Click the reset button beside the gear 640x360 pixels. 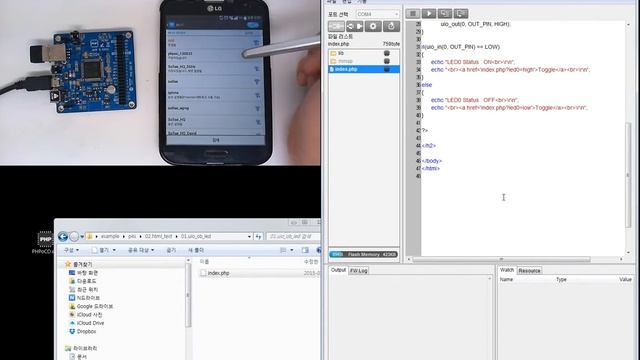(391, 27)
